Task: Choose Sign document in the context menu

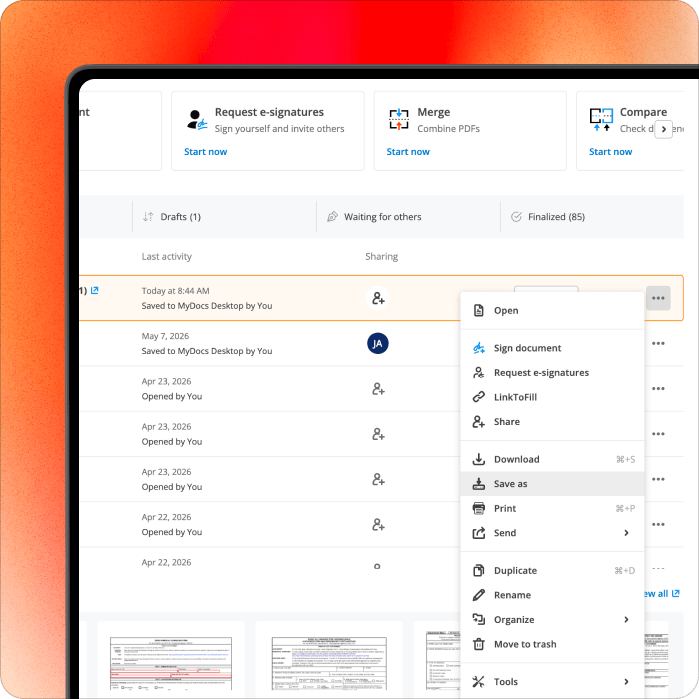Action: click(x=552, y=348)
